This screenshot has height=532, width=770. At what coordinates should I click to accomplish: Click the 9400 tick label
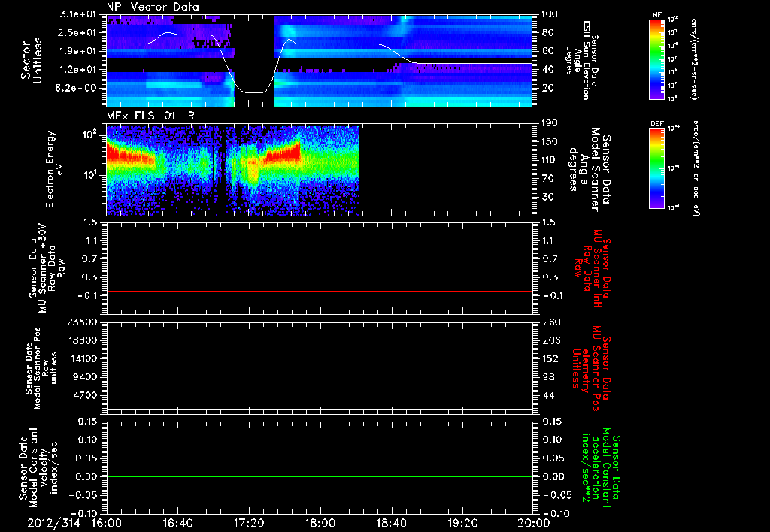pos(86,377)
